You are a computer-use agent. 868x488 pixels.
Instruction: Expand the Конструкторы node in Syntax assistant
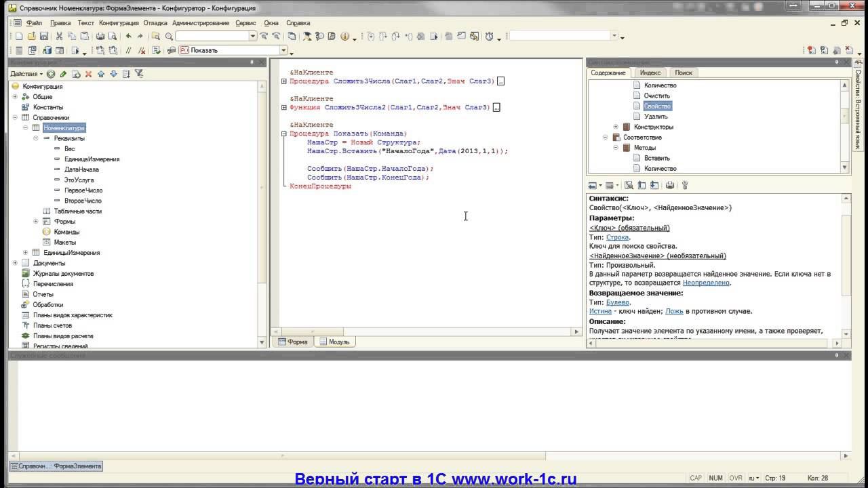point(616,127)
